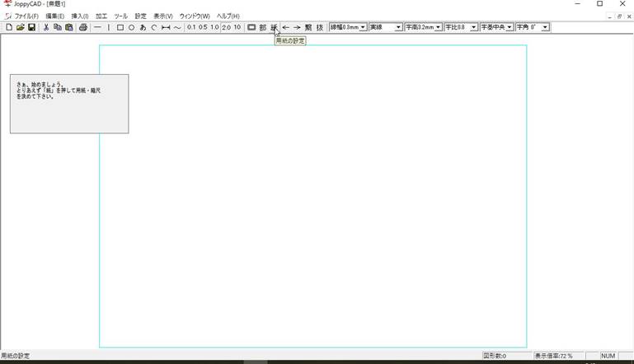Screen dimensions: 634x364
Task: Print the drawing via printer icon
Action: pyautogui.click(x=83, y=27)
